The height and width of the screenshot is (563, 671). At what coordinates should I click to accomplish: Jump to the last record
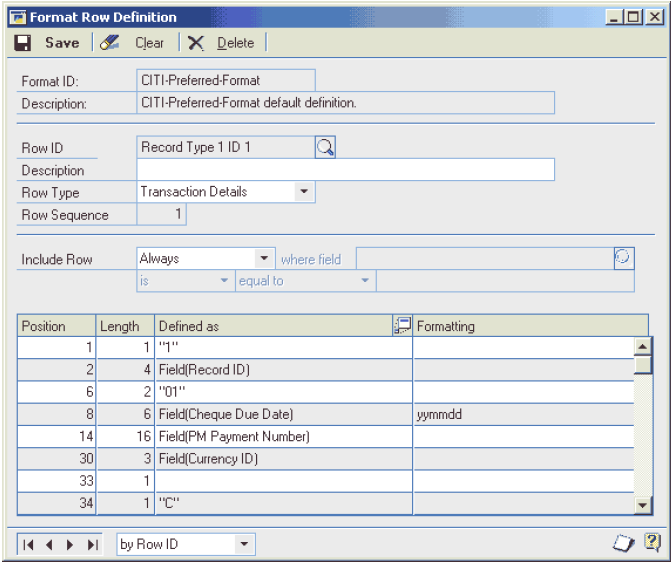[92, 544]
